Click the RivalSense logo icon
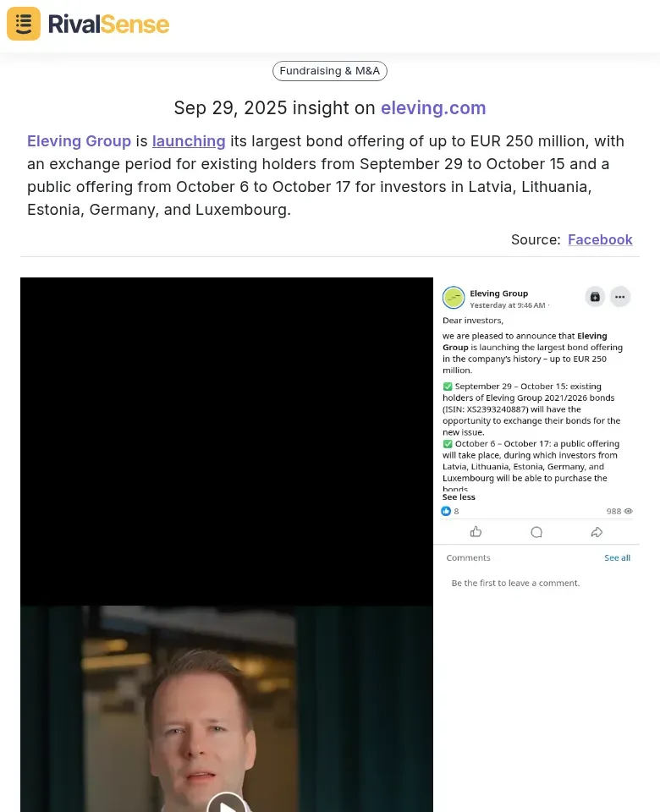The width and height of the screenshot is (660, 812). (24, 24)
